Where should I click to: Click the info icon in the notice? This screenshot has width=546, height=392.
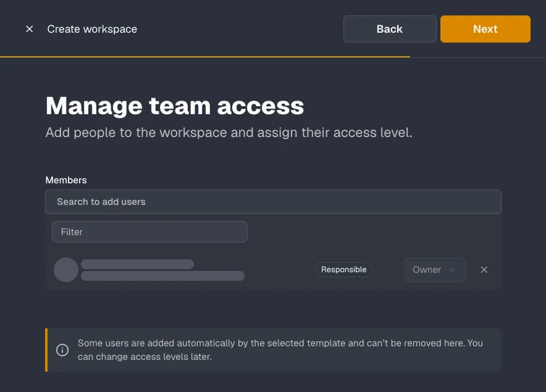(62, 350)
